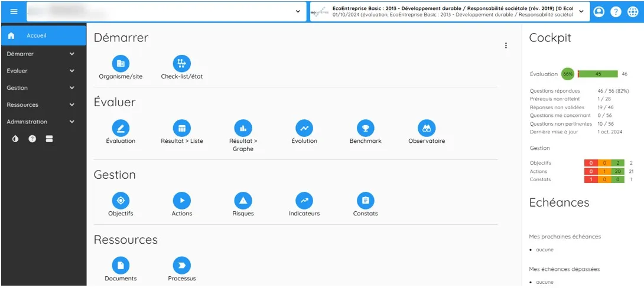This screenshot has height=288, width=644.
Task: Click the Check-list/état icon
Action: coord(181,64)
